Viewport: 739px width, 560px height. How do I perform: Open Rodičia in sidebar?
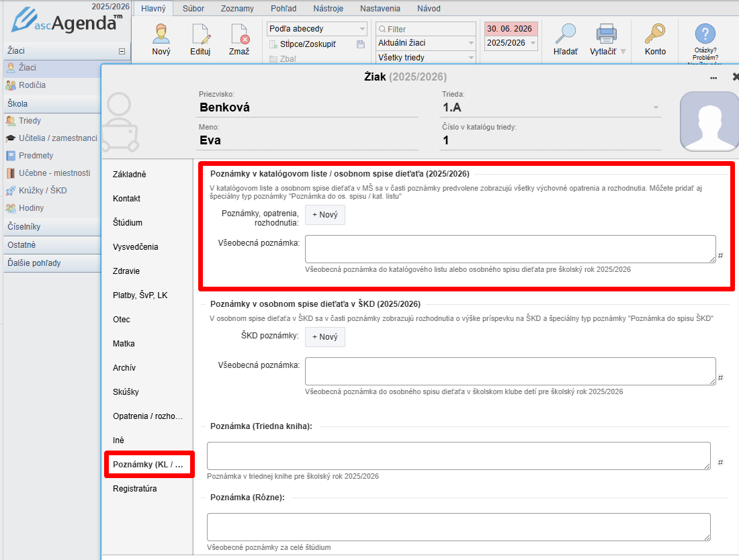pos(52,85)
